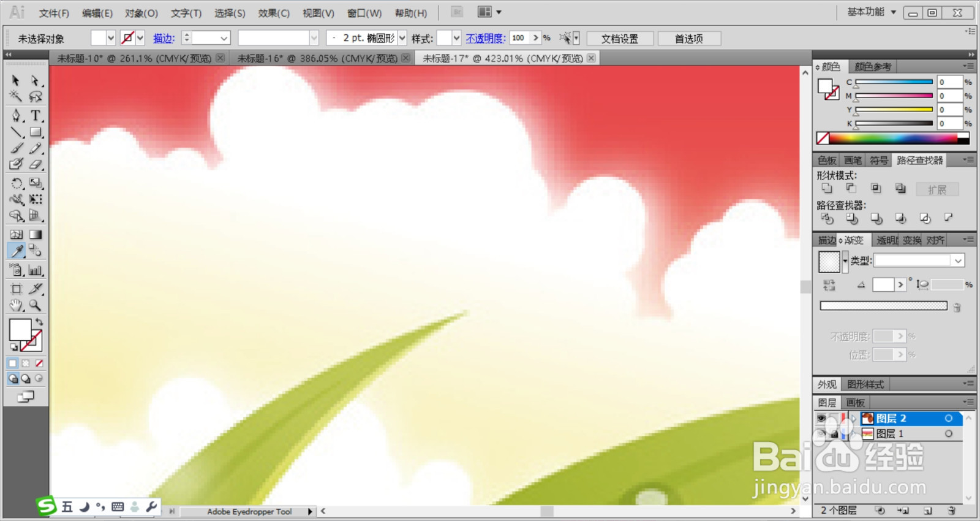This screenshot has width=980, height=521.
Task: Create a new layer in Layers panel
Action: tap(928, 511)
